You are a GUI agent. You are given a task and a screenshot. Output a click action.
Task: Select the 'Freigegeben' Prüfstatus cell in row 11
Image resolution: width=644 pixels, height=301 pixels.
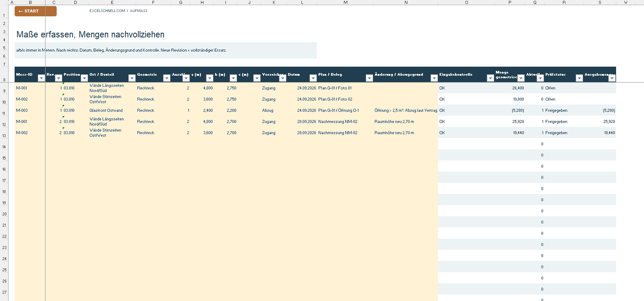tap(564, 111)
